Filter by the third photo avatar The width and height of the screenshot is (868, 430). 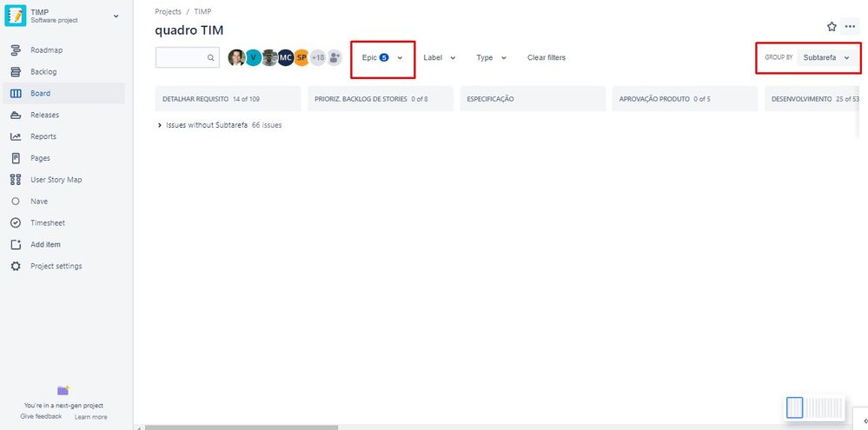coord(269,57)
